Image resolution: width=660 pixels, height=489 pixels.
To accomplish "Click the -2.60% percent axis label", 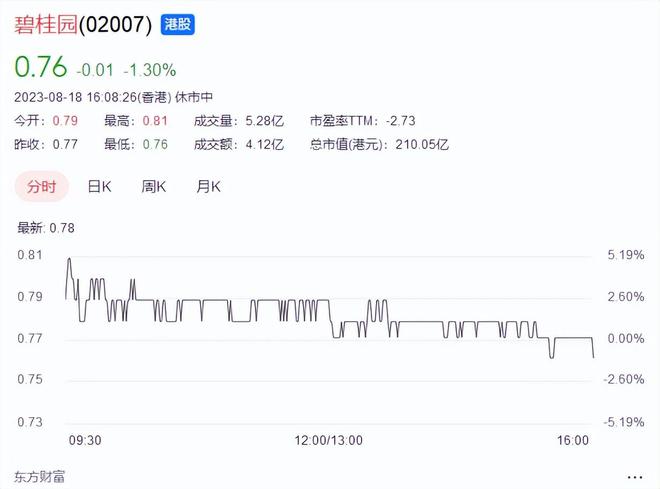I will [x=623, y=379].
